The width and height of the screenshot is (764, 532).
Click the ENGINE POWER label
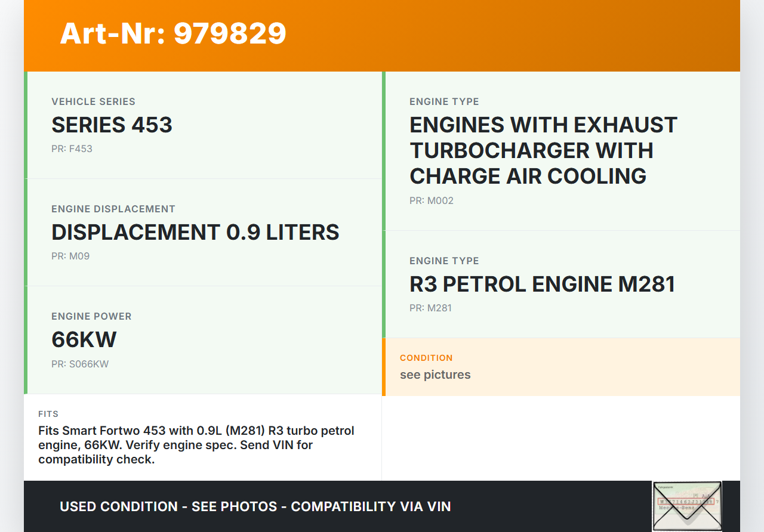[91, 316]
